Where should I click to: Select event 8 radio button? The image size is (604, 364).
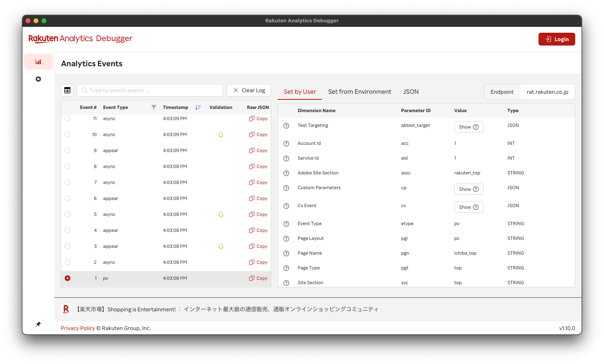pos(68,166)
